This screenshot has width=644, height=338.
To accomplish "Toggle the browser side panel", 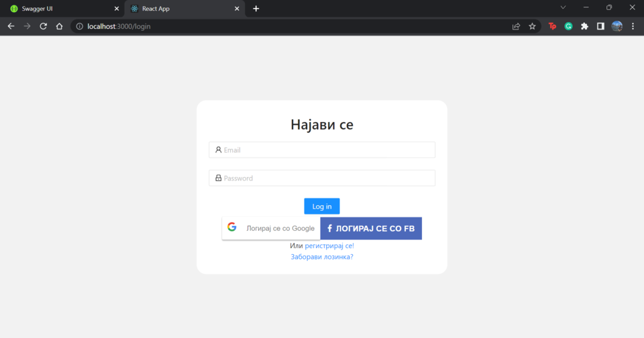I will (600, 26).
